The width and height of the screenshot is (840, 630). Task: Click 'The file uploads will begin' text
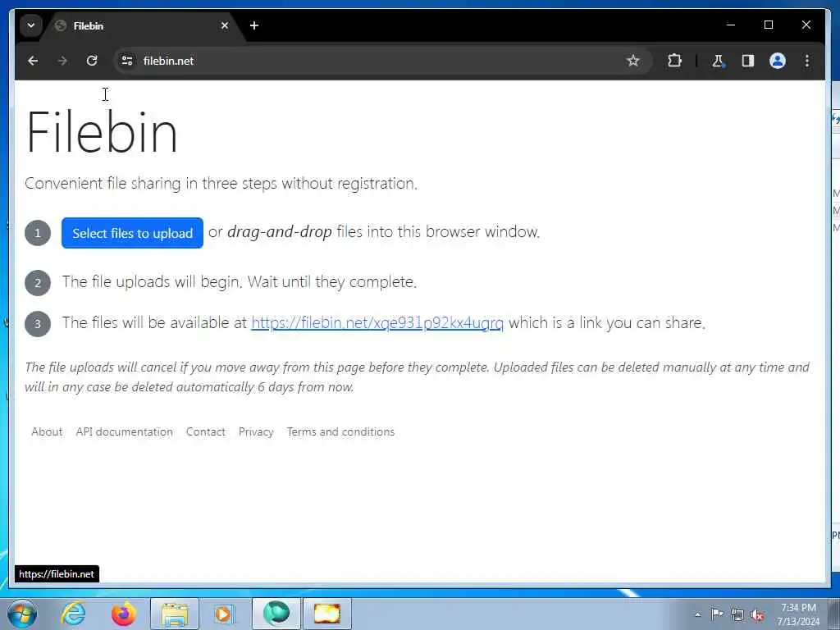152,282
